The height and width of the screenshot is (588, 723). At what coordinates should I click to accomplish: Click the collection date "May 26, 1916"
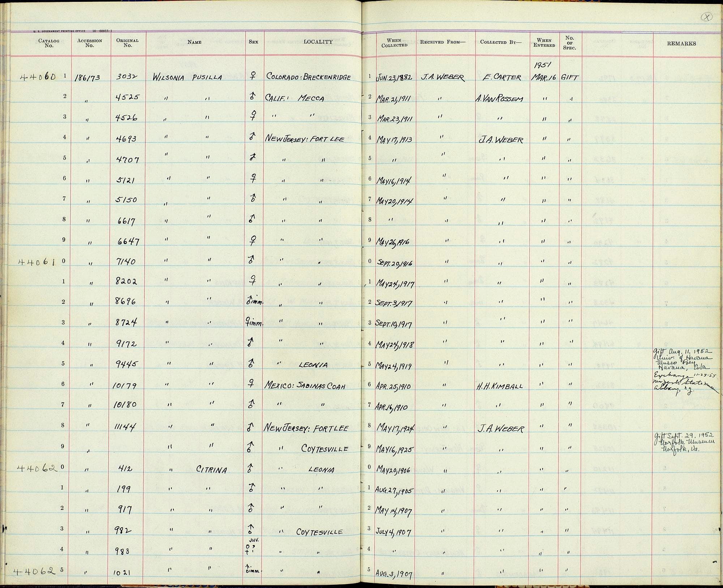click(x=393, y=242)
